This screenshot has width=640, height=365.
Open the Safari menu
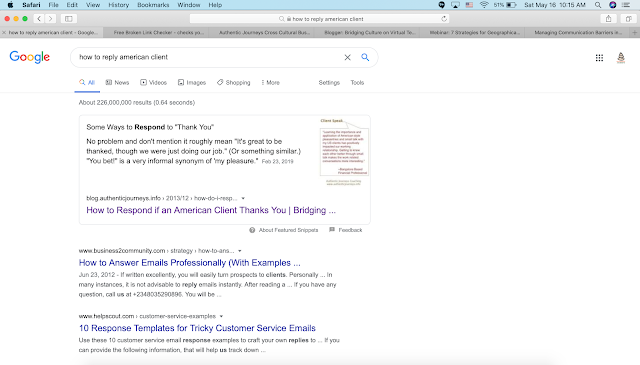point(31,5)
